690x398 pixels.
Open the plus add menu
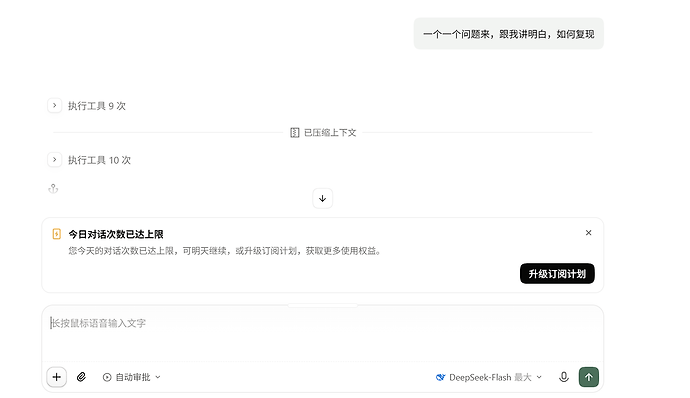click(57, 377)
